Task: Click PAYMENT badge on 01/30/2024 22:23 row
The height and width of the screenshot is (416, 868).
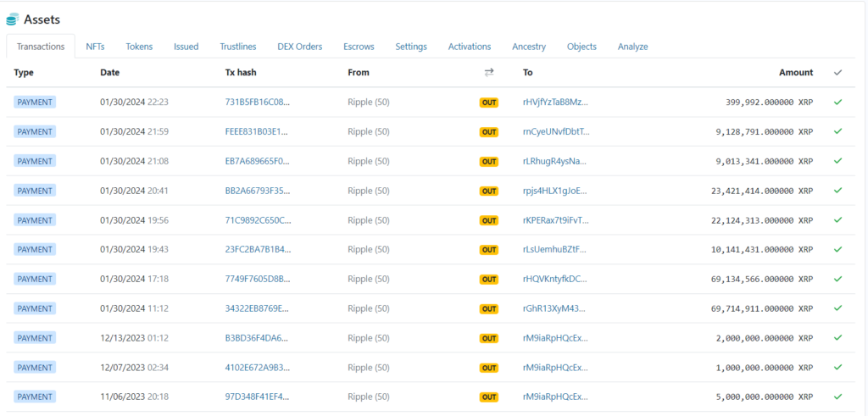Action: 35,103
